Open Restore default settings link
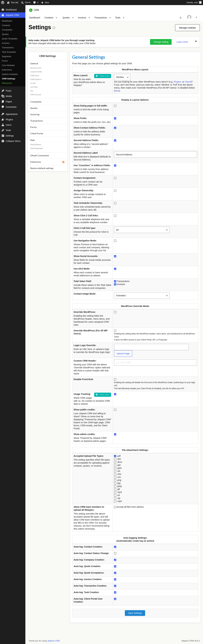Viewport: 203px width, 644px height. click(47, 168)
